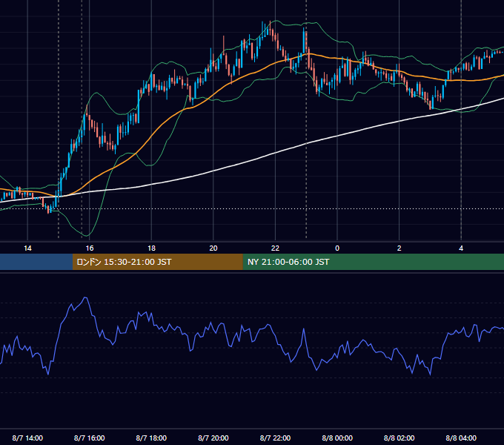Click the hour label 22 on price chart axis
This screenshot has height=445, width=504.
click(x=275, y=248)
